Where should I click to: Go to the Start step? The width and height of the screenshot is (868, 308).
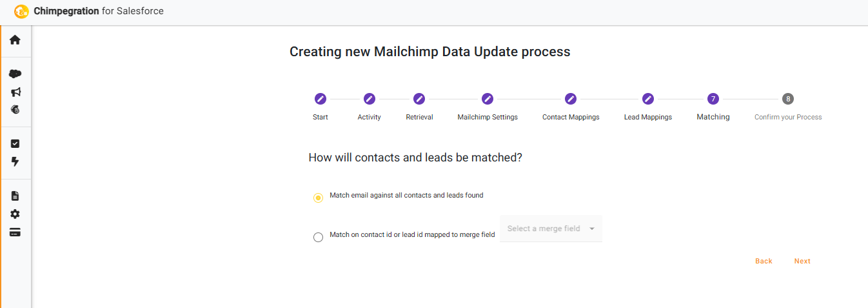(321, 99)
